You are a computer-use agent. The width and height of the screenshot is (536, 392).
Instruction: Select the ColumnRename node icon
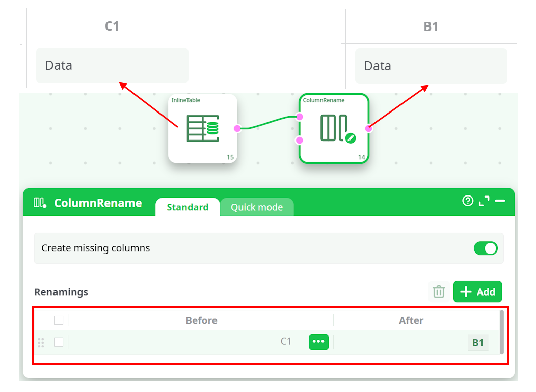334,128
